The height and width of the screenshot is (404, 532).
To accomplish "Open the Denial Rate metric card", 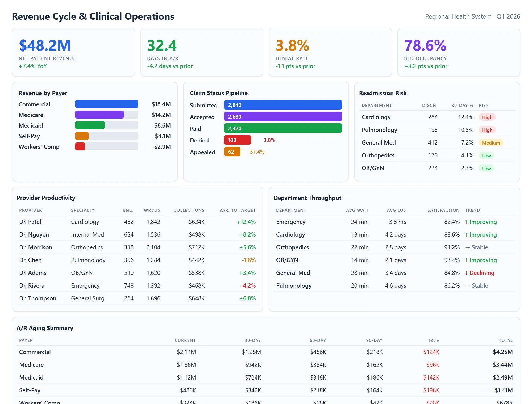I will tap(330, 52).
